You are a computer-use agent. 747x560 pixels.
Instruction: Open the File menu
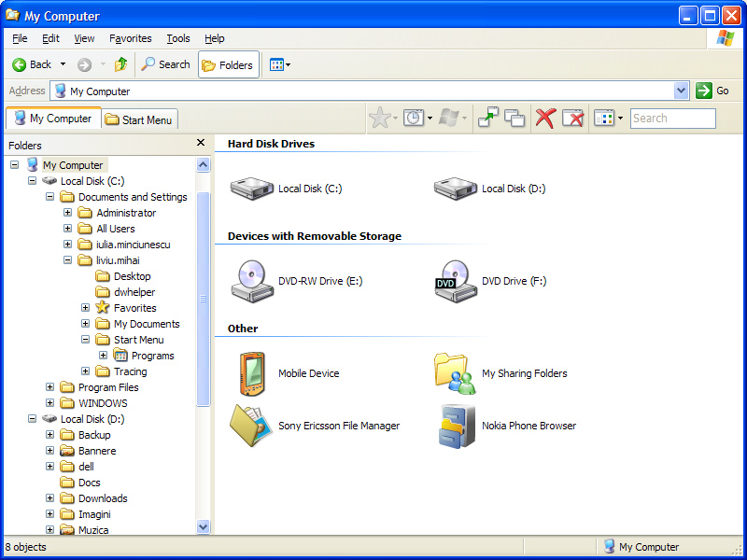(x=20, y=38)
